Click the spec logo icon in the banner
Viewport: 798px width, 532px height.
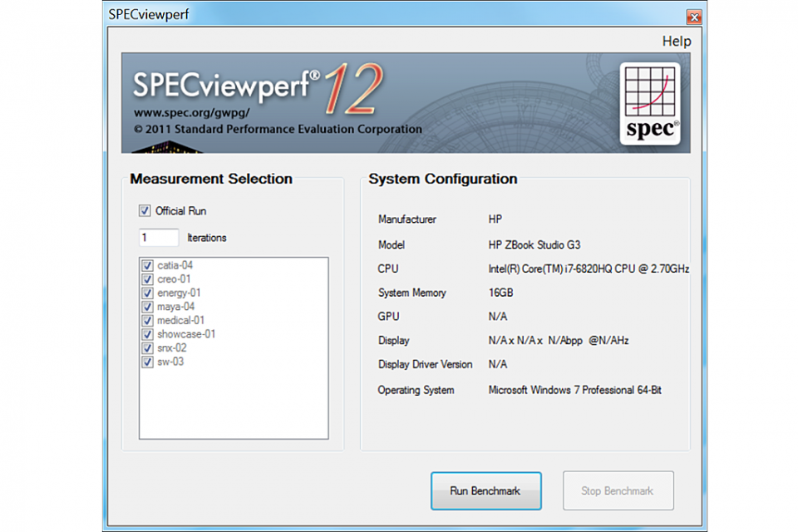pyautogui.click(x=651, y=101)
